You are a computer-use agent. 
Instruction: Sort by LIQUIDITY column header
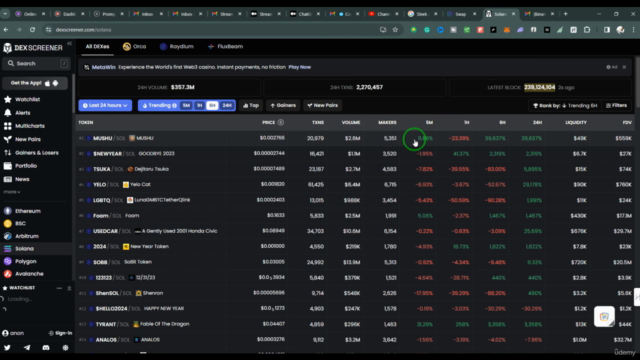coord(576,122)
